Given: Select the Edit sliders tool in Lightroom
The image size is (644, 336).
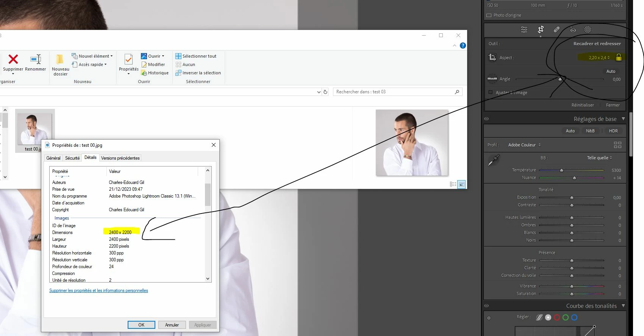Looking at the screenshot, I should pos(524,30).
